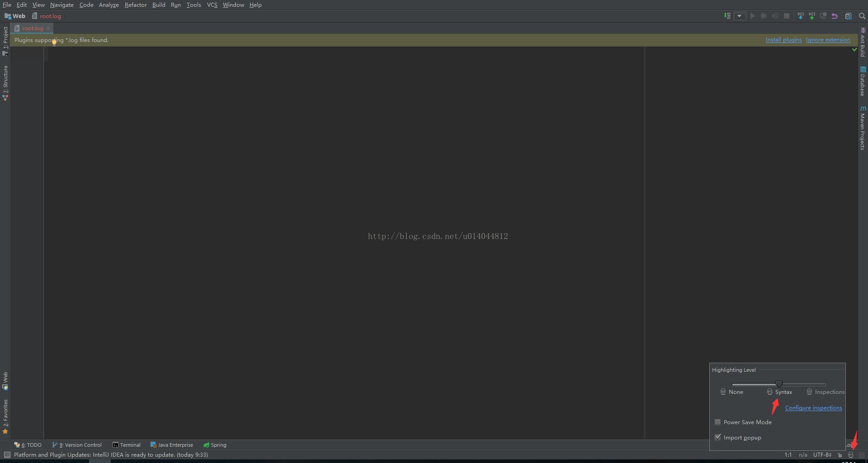Close the root.log tab
Viewport: 868px width, 463px height.
[48, 28]
